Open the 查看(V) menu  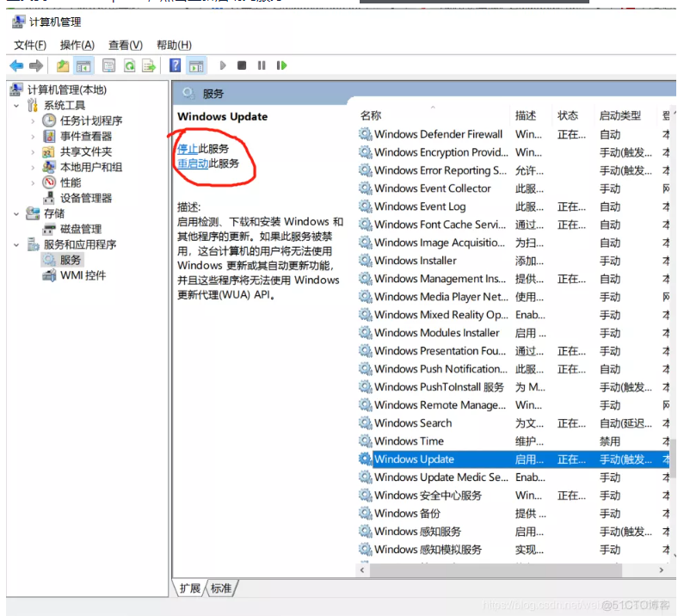pos(126,46)
